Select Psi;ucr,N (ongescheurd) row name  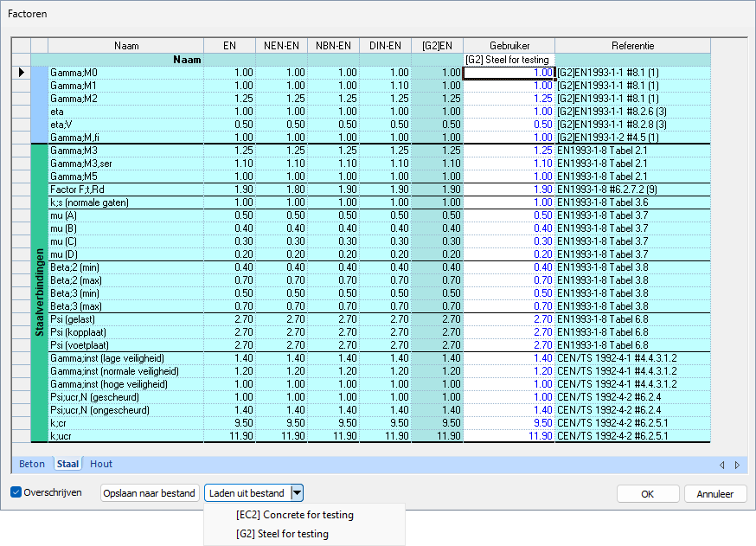(x=99, y=410)
